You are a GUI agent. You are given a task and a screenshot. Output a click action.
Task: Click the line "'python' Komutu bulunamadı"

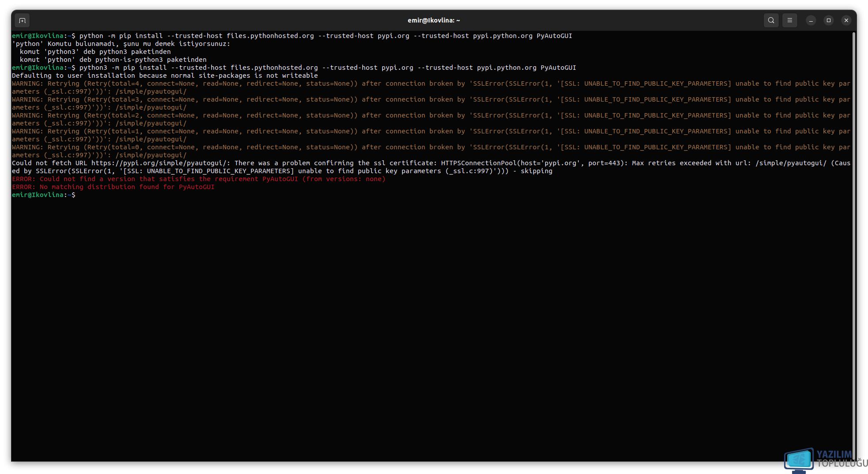tap(121, 44)
